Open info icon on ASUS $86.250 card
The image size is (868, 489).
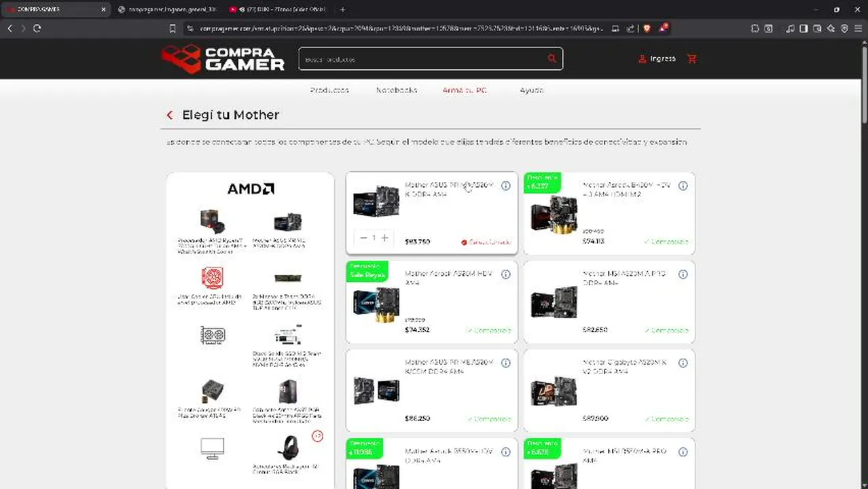pos(505,363)
